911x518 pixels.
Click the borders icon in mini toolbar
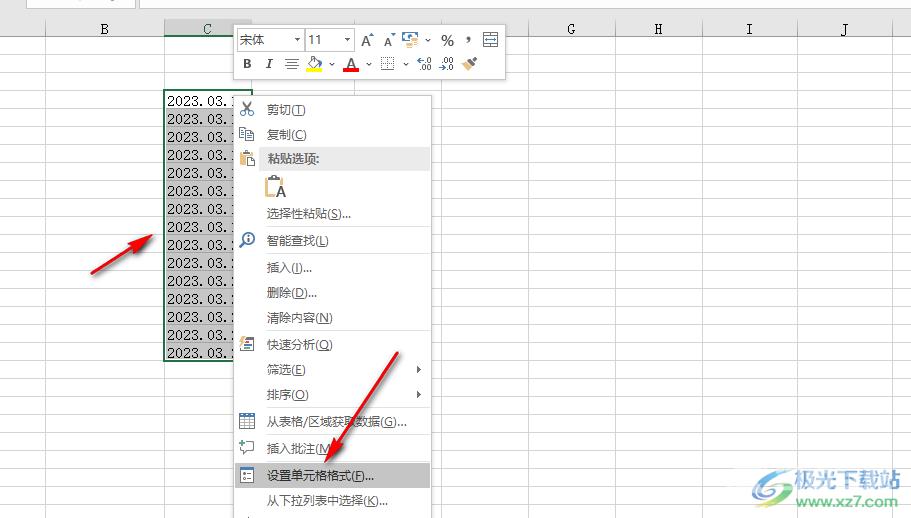click(x=388, y=64)
